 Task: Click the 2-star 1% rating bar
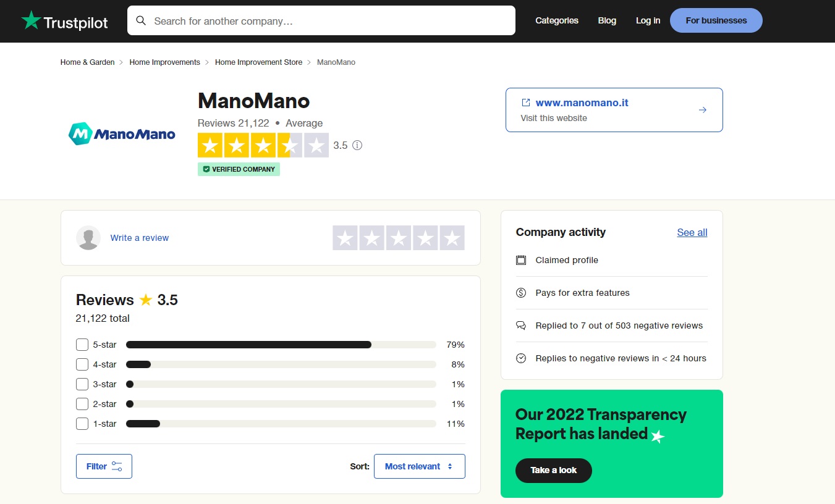281,404
